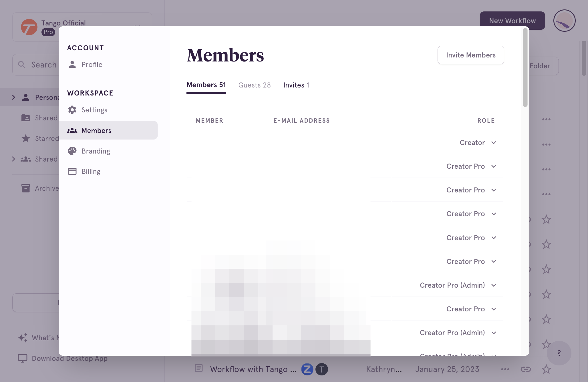
Task: Click the ROLE column header
Action: [486, 121]
